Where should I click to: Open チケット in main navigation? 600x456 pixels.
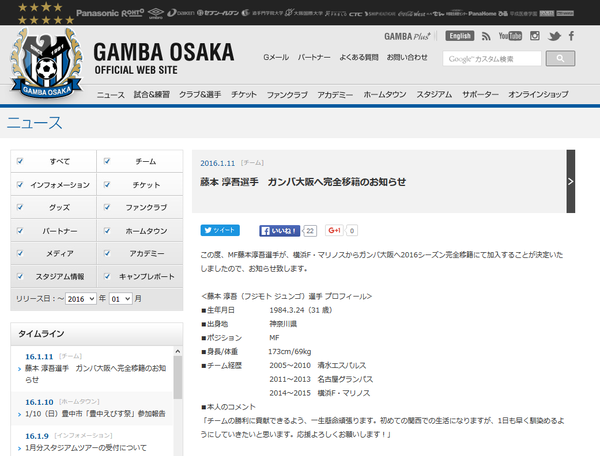(243, 94)
